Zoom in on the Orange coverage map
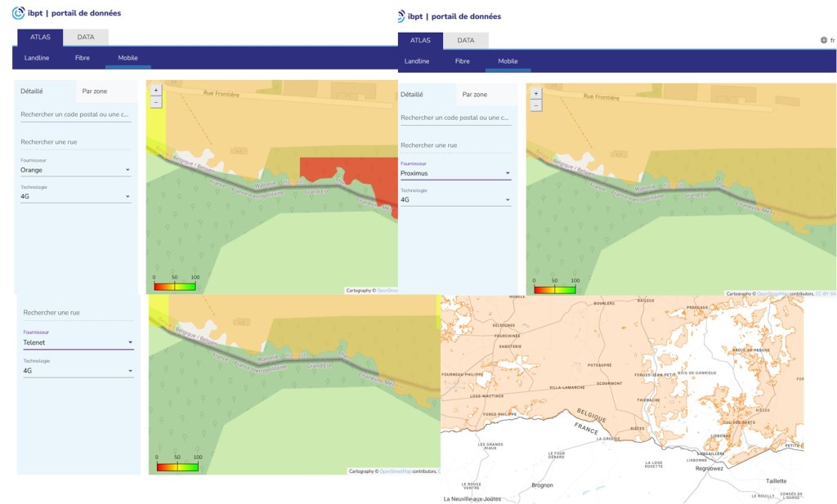Screen dimensions: 837x504 tap(155, 90)
